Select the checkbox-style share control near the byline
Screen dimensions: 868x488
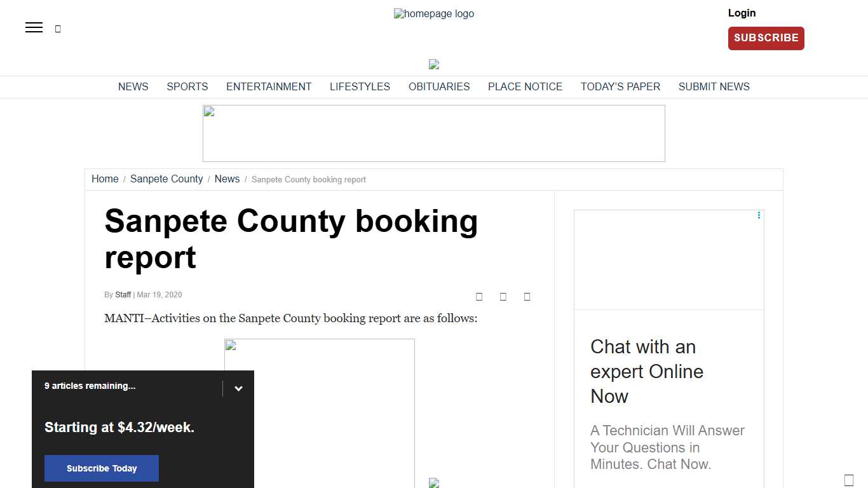479,296
